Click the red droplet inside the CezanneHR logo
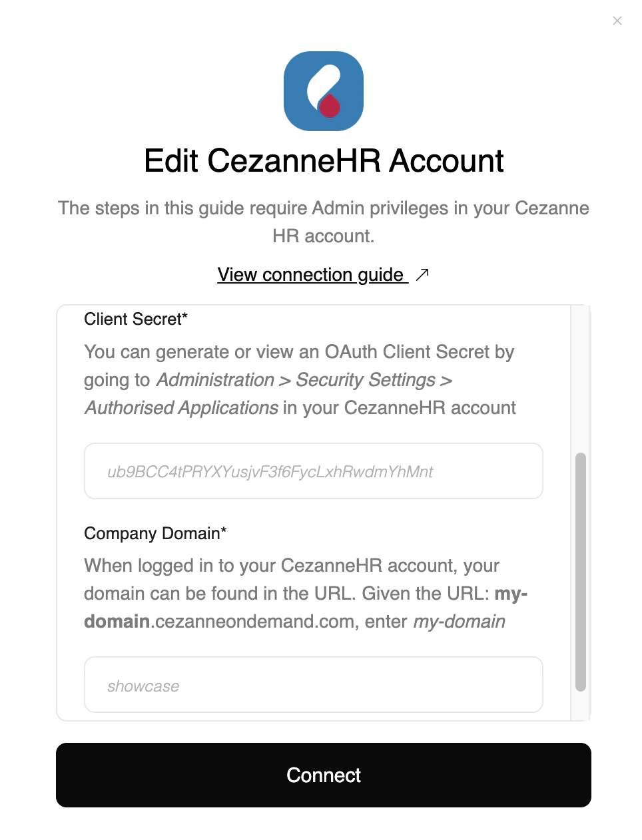This screenshot has width=642, height=840. pyautogui.click(x=329, y=106)
